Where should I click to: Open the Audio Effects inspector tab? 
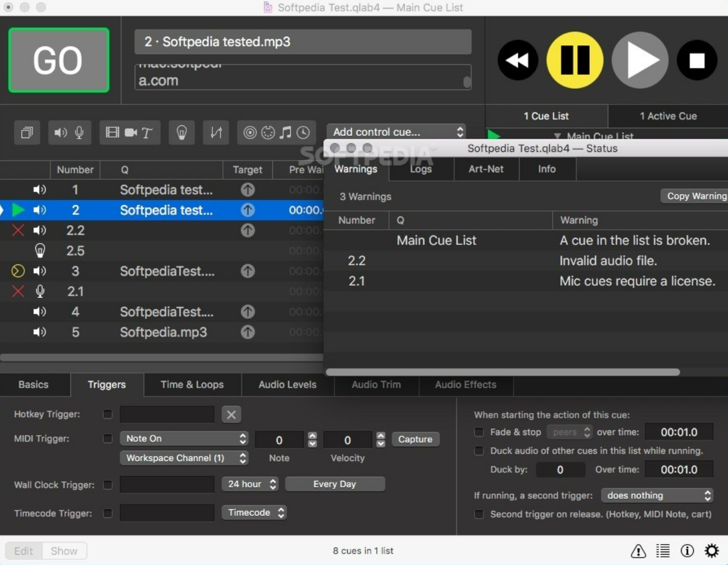[466, 385]
